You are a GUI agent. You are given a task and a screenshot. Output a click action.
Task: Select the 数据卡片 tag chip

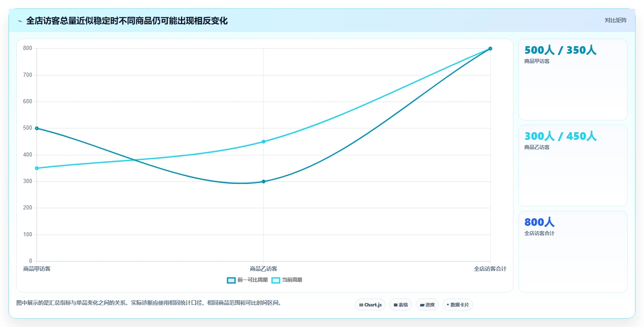point(458,305)
